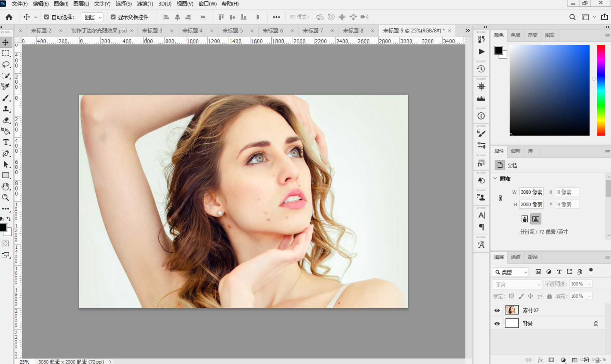Viewport: 611px width, 364px height.
Task: Click the toolbar foreground color swatch
Action: coord(3,227)
